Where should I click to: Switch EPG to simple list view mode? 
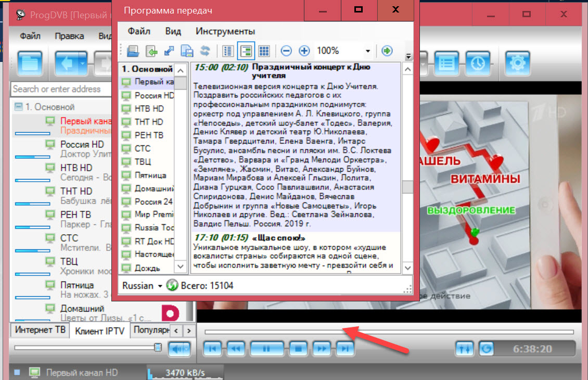point(227,51)
